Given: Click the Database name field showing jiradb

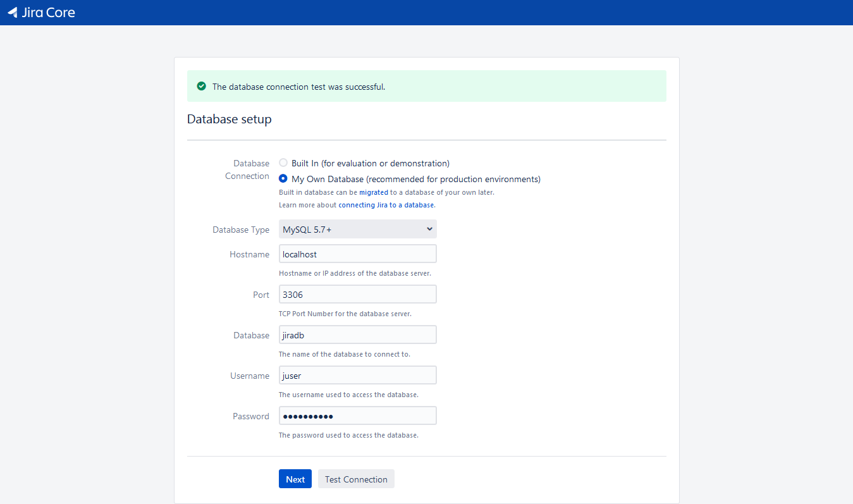Looking at the screenshot, I should click(x=357, y=334).
